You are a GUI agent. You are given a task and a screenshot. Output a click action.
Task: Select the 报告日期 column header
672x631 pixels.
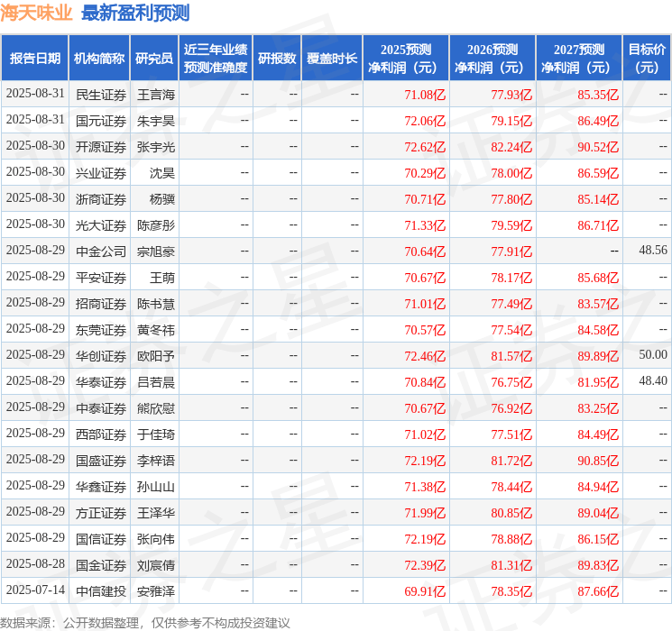coord(35,59)
